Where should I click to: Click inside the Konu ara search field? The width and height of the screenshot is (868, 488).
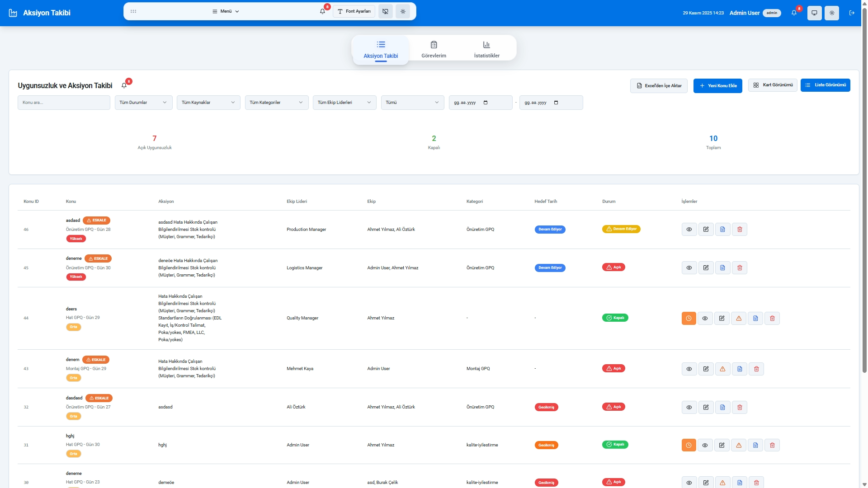tap(64, 102)
